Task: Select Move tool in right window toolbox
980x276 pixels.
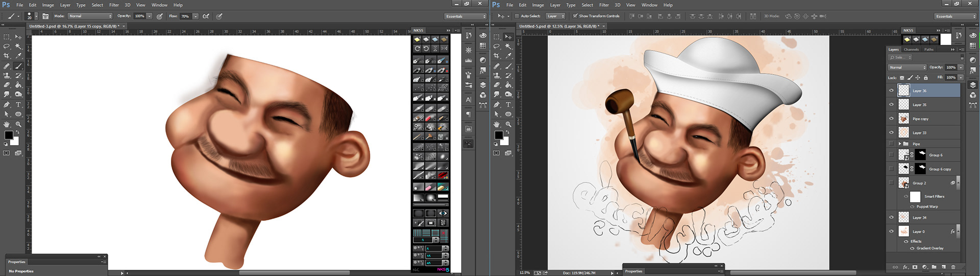Action: [x=508, y=37]
